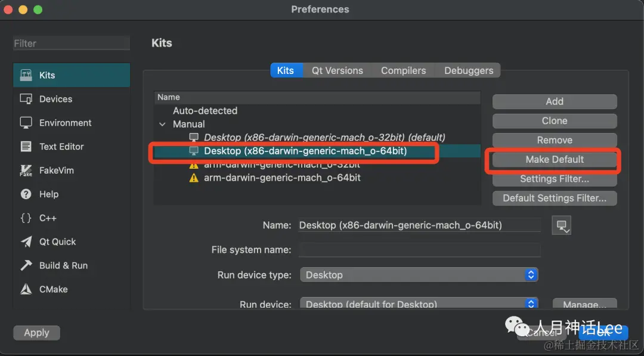
Task: Select the CMake label
Action: coord(54,289)
